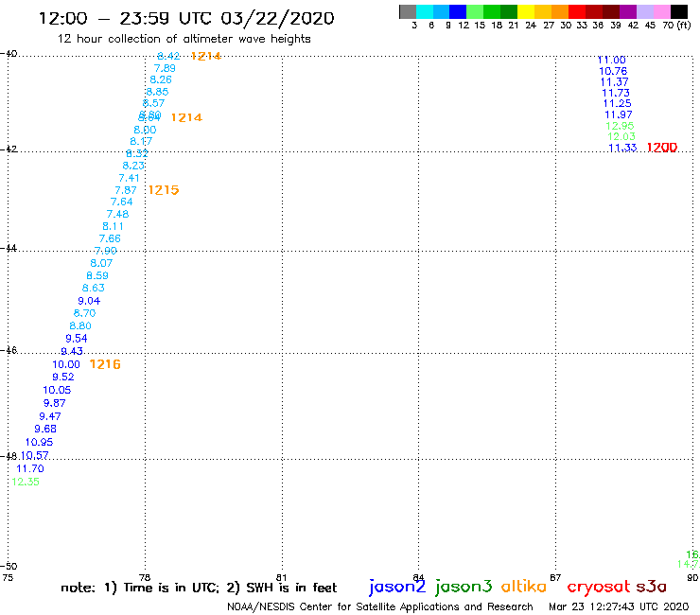Image resolution: width=700 pixels, height=615 pixels.
Task: Select the green jason3 legend label
Action: click(x=464, y=587)
